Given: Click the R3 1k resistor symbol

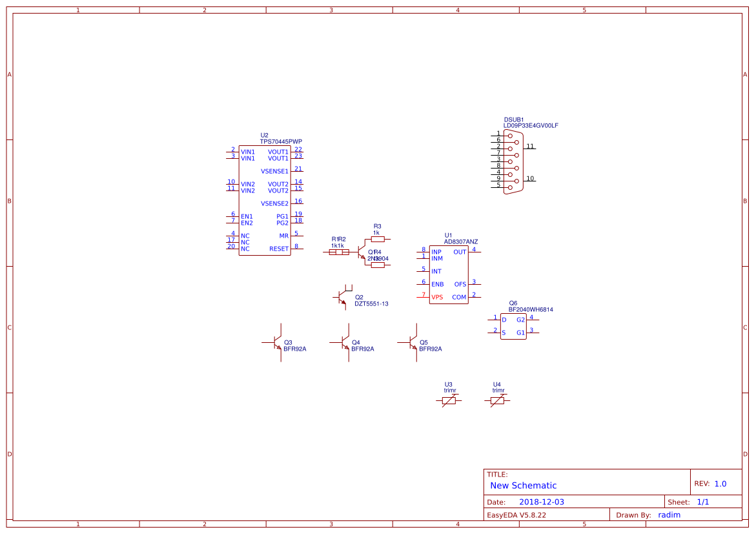Looking at the screenshot, I should pyautogui.click(x=376, y=238).
